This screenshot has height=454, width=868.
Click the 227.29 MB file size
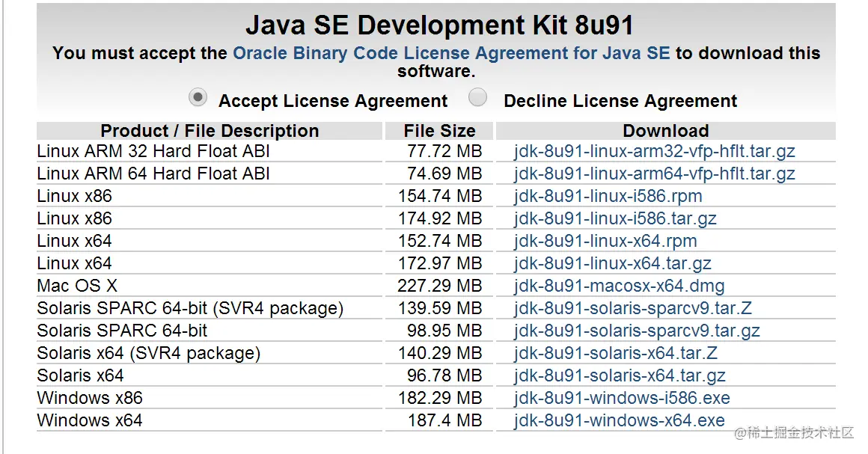click(x=439, y=286)
